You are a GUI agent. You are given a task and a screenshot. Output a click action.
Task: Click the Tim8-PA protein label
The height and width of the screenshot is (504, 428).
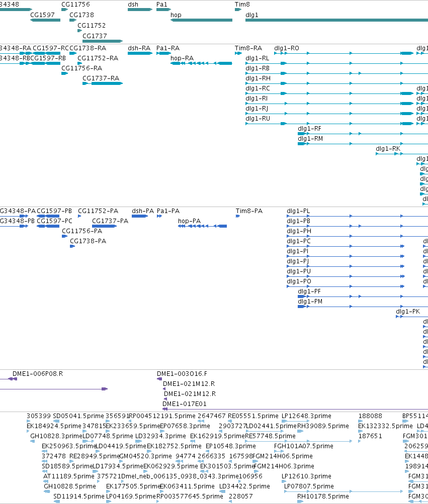point(249,211)
